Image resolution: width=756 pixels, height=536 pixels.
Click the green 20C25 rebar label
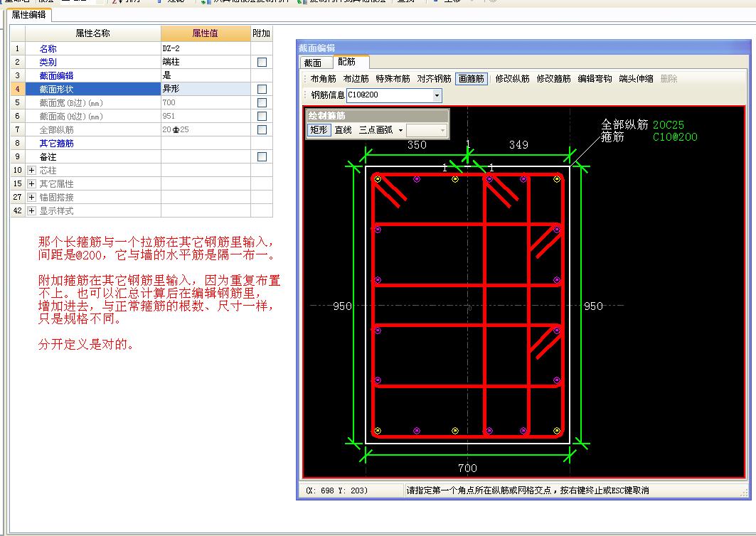[x=669, y=125]
